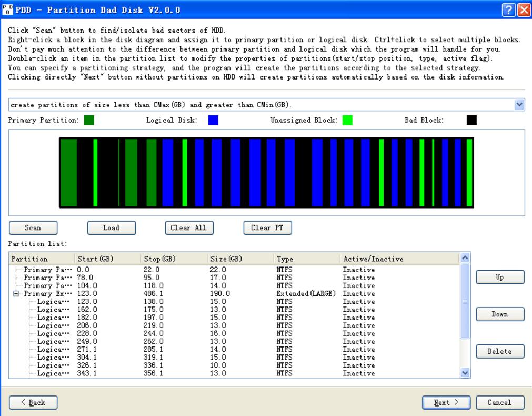This screenshot has height=416, width=532.
Task: Select primary partition row starting at 104.0
Action: 234,285
